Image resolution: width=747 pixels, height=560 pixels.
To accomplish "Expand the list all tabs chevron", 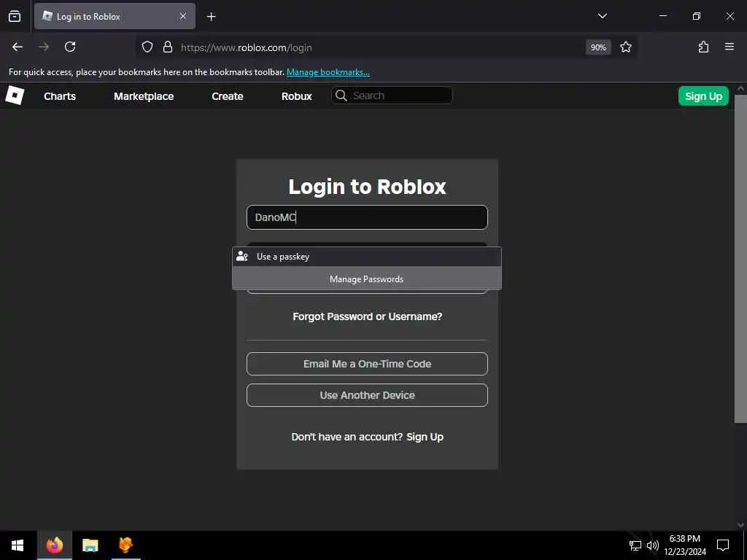I will 602,16.
